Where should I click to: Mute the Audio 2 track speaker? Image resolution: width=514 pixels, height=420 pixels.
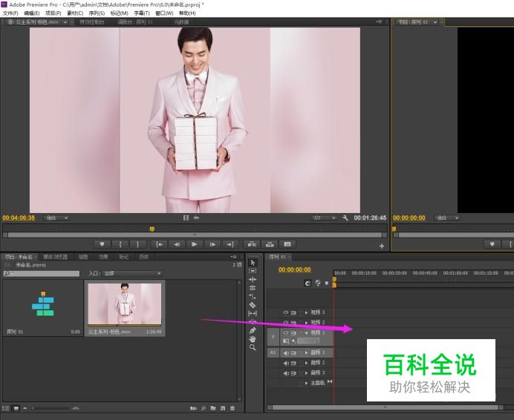(286, 363)
